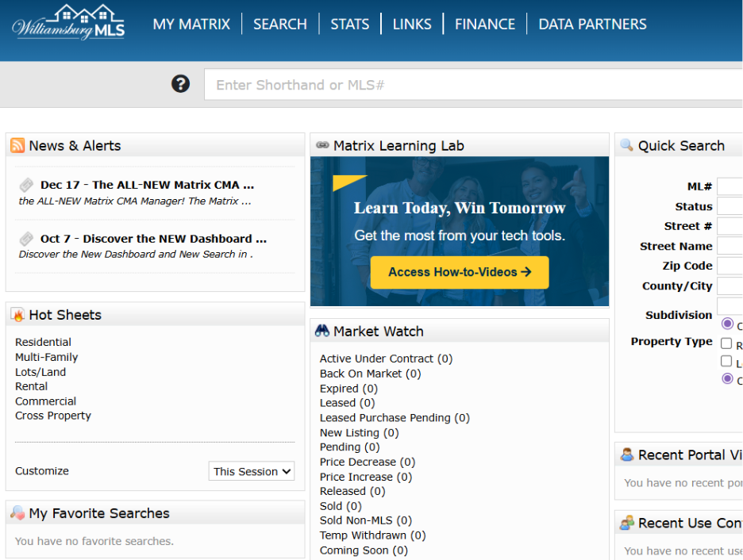This screenshot has width=743, height=560.
Task: Open the Dec 17 ALL-NEW Matrix CMA news
Action: tap(148, 185)
